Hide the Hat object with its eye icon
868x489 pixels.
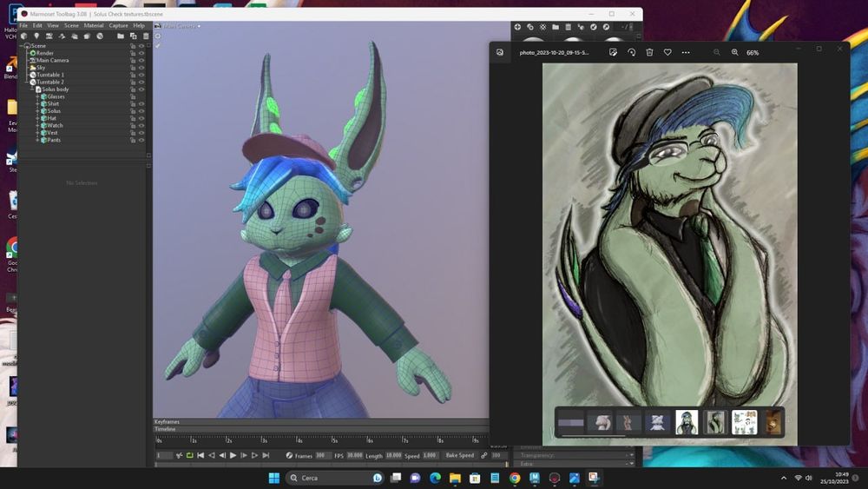click(141, 118)
